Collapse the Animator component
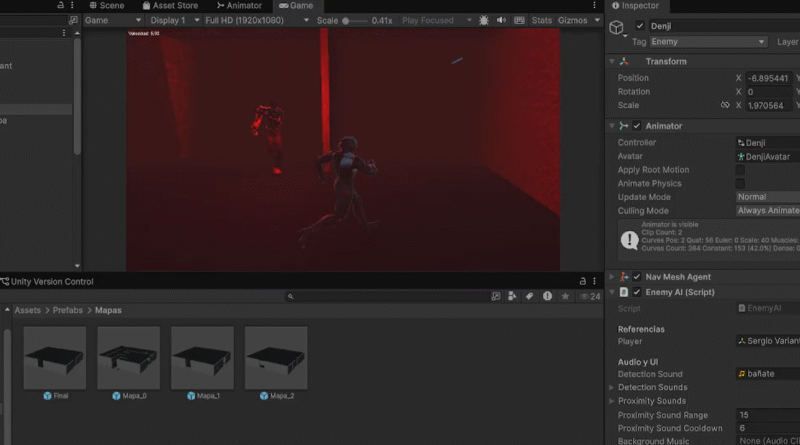800x445 pixels. pyautogui.click(x=612, y=126)
